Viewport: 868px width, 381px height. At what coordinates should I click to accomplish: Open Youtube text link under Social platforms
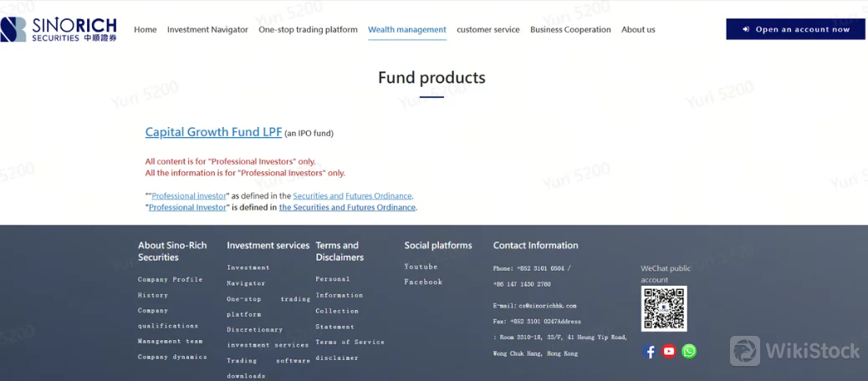[421, 266]
